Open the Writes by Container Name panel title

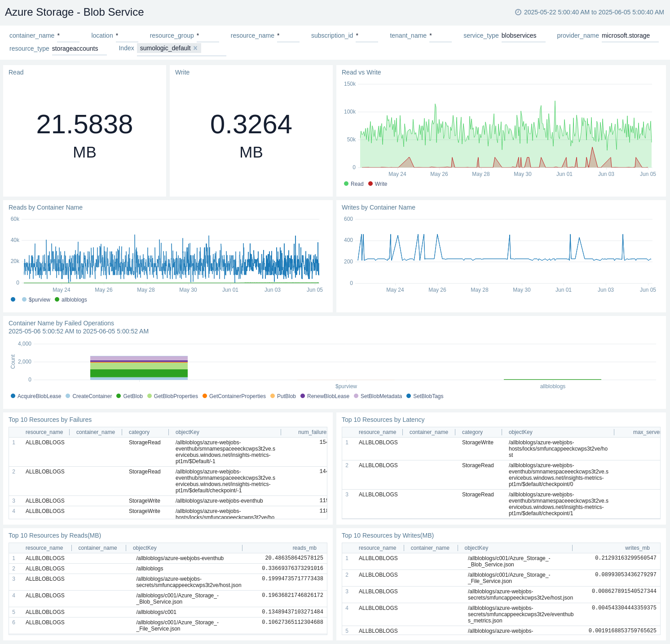pyautogui.click(x=379, y=207)
